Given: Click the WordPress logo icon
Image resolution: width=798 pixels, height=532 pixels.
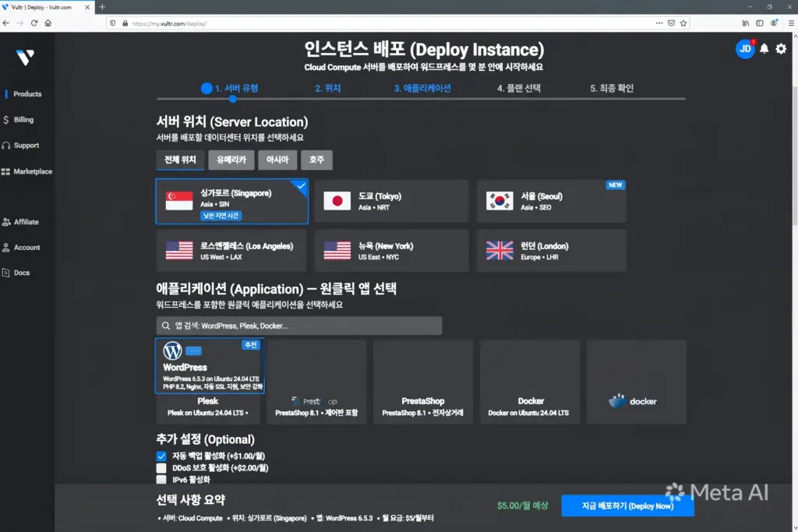Looking at the screenshot, I should click(172, 351).
